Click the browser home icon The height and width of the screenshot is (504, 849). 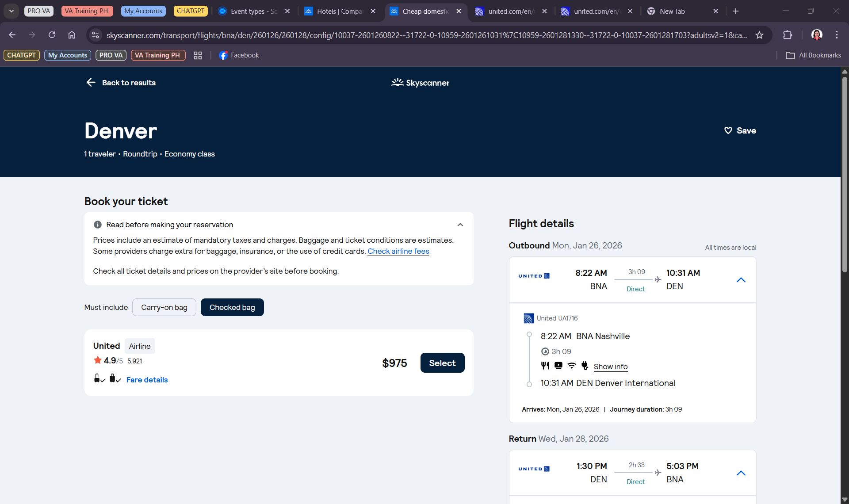(x=72, y=35)
